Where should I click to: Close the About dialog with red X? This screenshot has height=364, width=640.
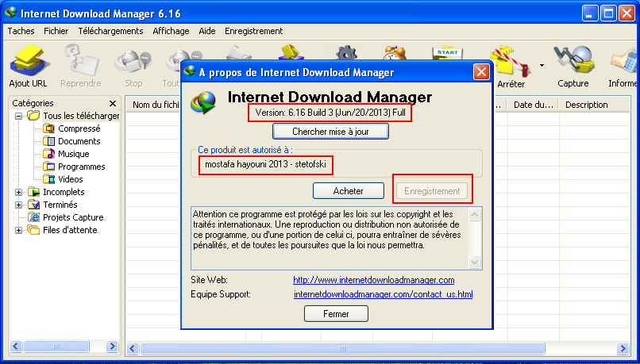click(481, 72)
